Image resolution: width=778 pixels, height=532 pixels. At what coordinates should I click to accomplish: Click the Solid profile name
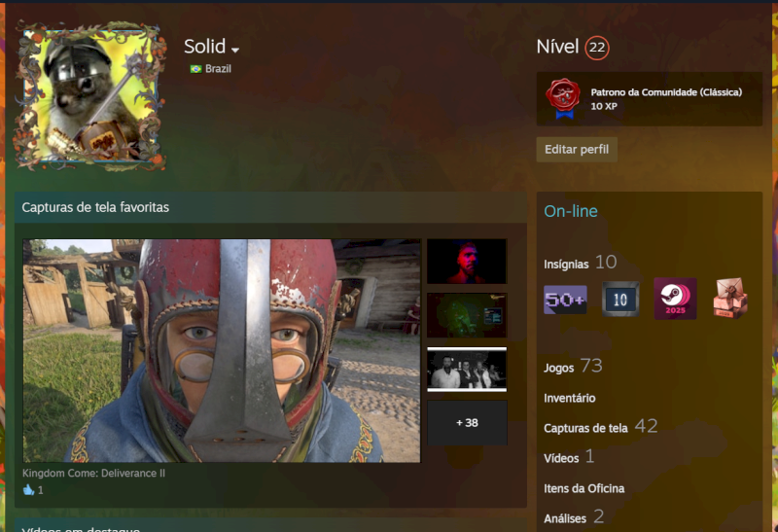[204, 47]
